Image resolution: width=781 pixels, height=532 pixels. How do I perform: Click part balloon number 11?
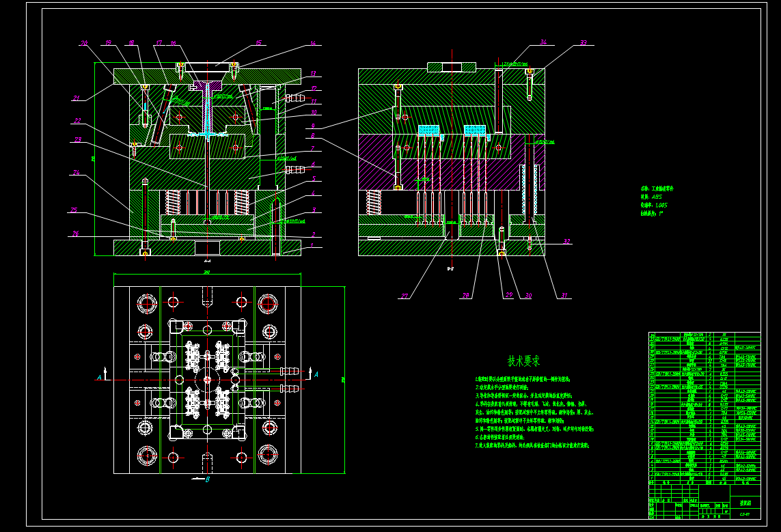coord(314,101)
